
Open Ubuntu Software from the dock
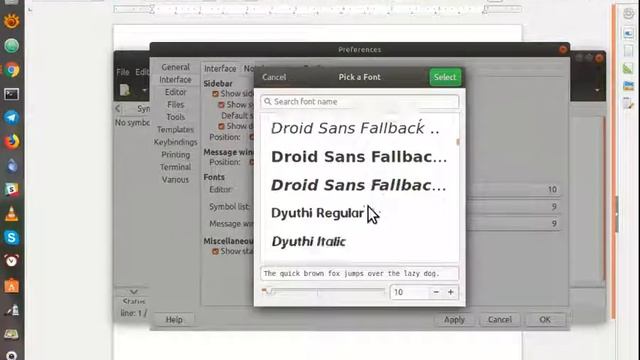[x=11, y=286]
